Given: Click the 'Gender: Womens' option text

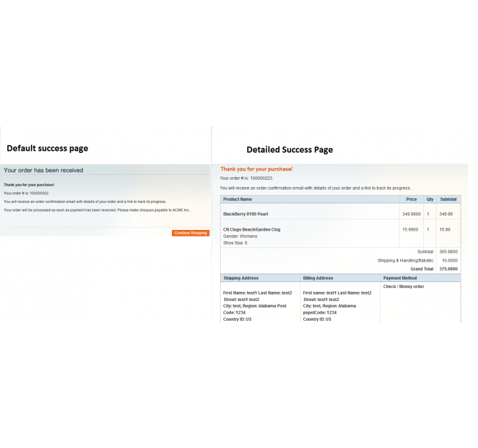Looking at the screenshot, I should coord(240,237).
